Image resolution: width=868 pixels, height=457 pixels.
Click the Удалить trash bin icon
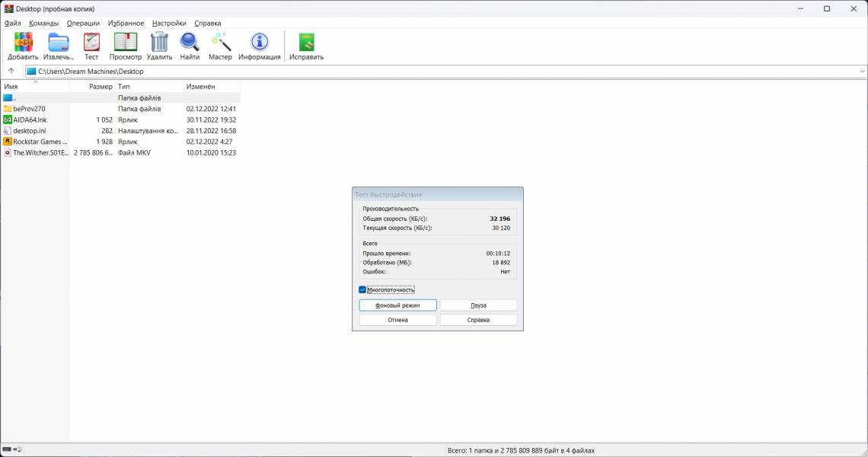159,42
